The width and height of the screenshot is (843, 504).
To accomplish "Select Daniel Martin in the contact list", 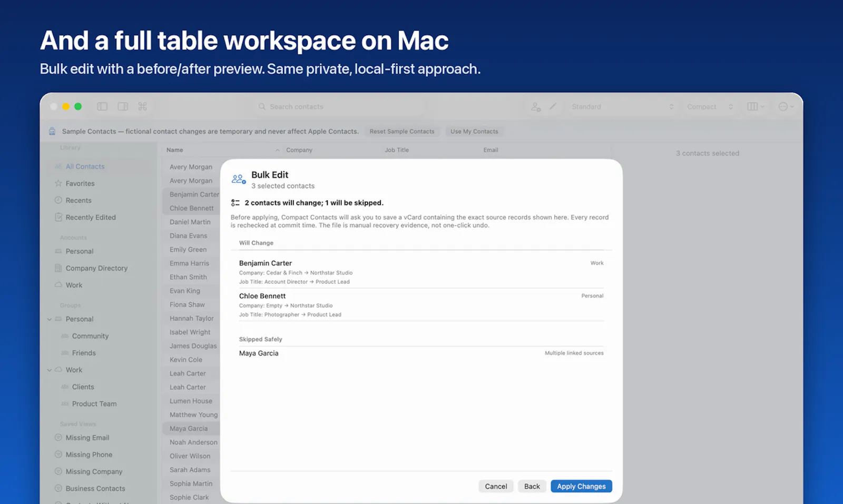I will pos(191,222).
